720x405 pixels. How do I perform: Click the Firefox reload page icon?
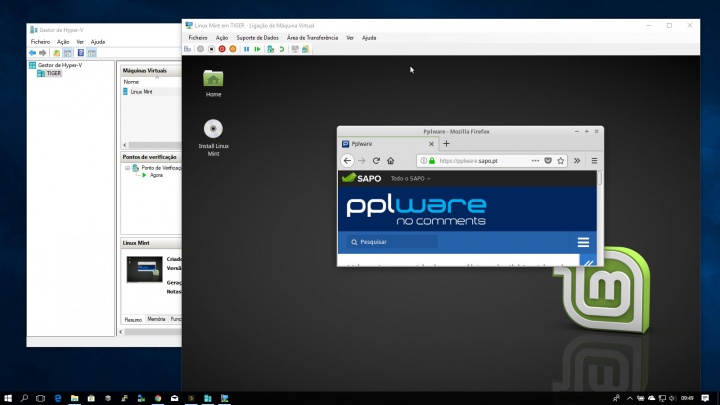click(x=376, y=160)
